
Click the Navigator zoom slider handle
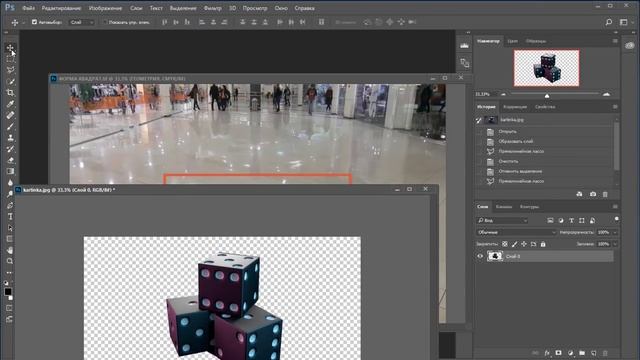click(547, 95)
